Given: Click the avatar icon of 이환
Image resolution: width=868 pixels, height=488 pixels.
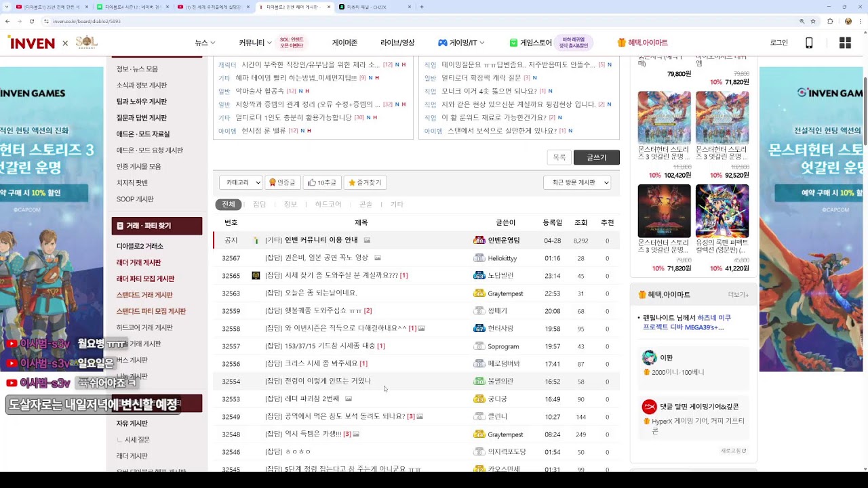Looking at the screenshot, I should click(x=649, y=358).
